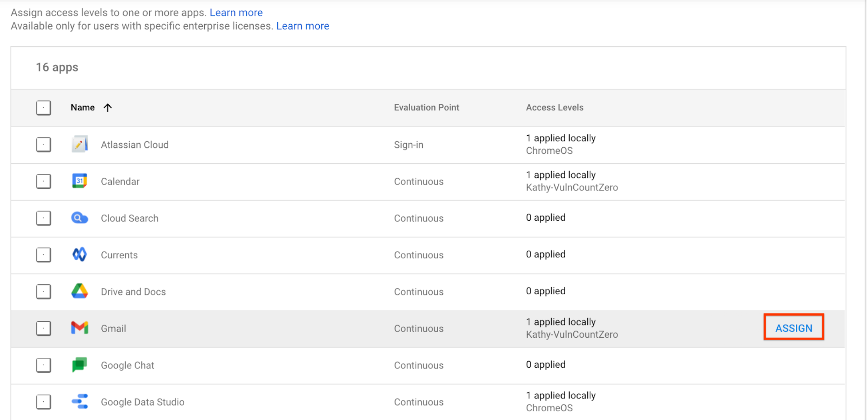Click the Google Chat app icon
The height and width of the screenshot is (420, 868).
[79, 365]
